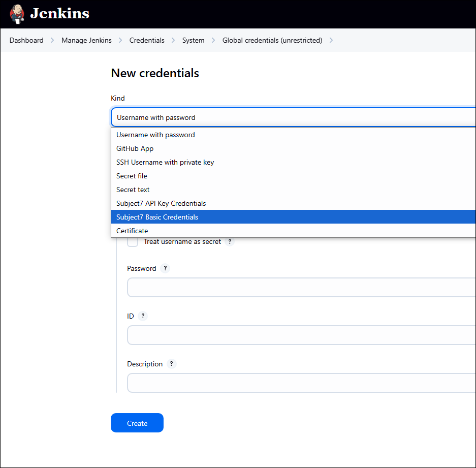This screenshot has width=476, height=468.
Task: Click the Jenkins butler logo icon
Action: (x=17, y=14)
